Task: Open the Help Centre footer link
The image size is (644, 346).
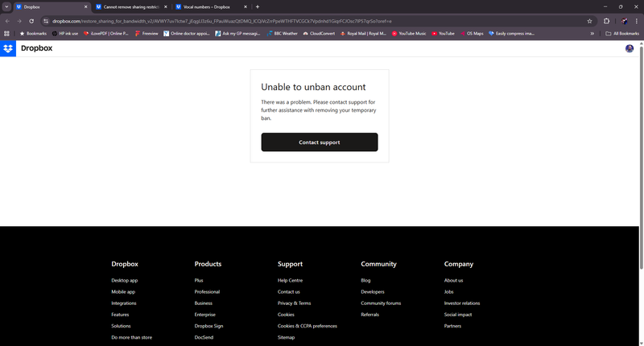Action: [x=290, y=280]
